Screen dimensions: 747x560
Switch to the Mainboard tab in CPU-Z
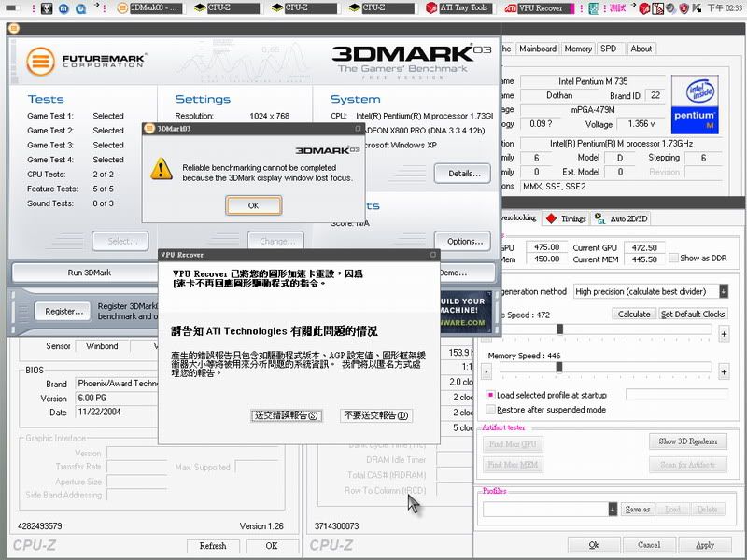(538, 49)
